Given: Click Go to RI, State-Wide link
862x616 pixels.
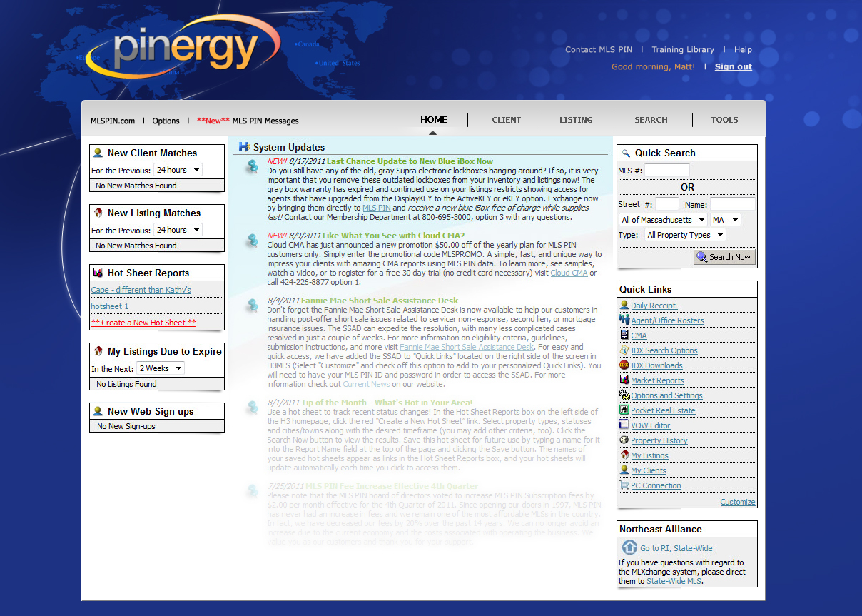Looking at the screenshot, I should click(676, 548).
